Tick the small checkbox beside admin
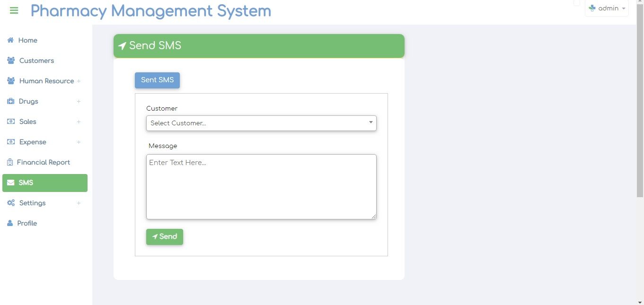Screen dimensions: 644x305 coord(576,3)
